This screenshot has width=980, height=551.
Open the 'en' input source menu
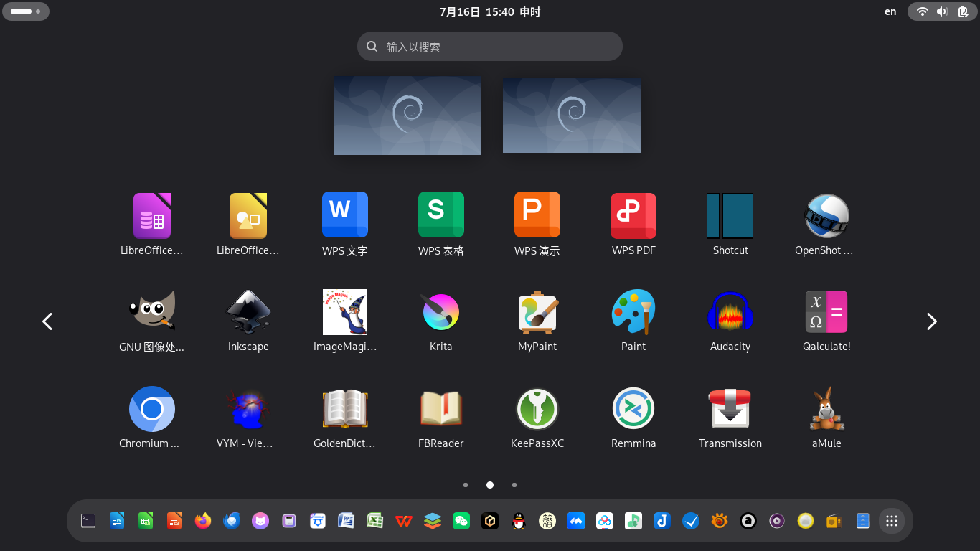(890, 11)
